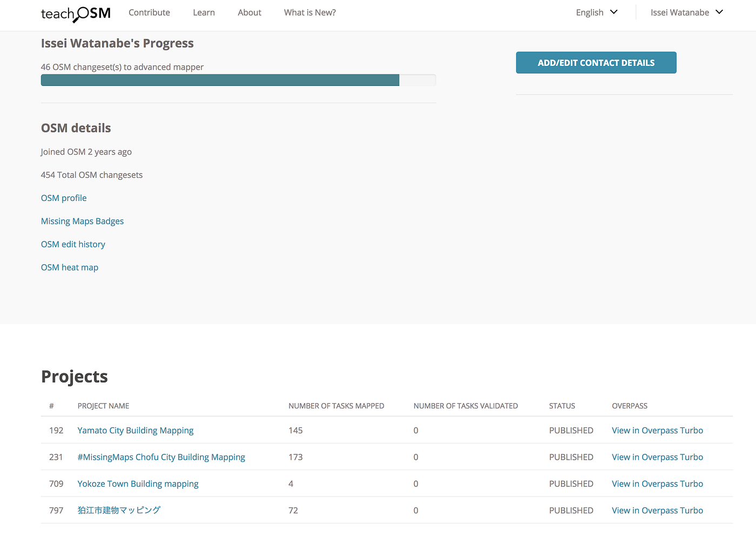
Task: Open the Yokoze Town Building mapping project
Action: click(x=138, y=484)
